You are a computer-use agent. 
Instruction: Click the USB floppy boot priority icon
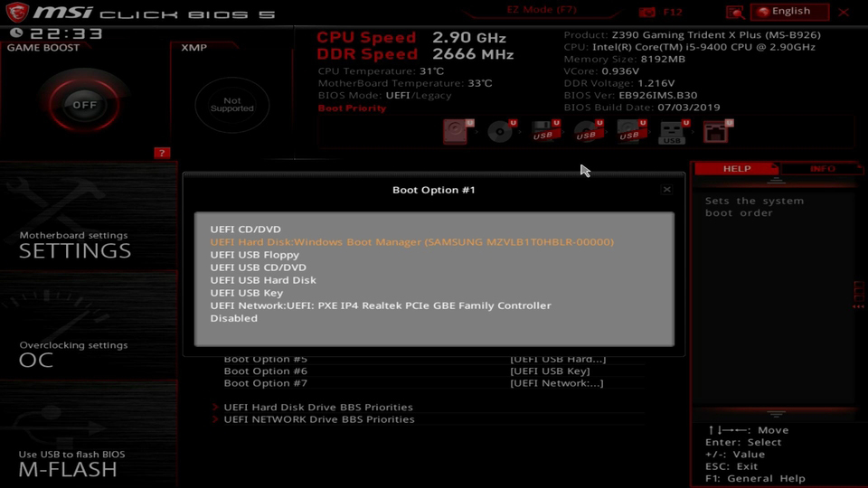[x=544, y=132]
